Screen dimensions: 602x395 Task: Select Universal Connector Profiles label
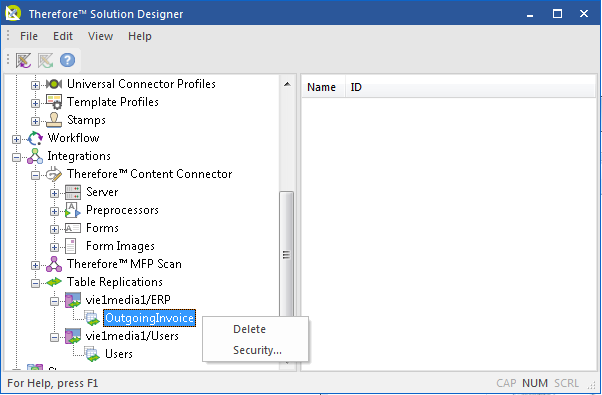(x=141, y=84)
